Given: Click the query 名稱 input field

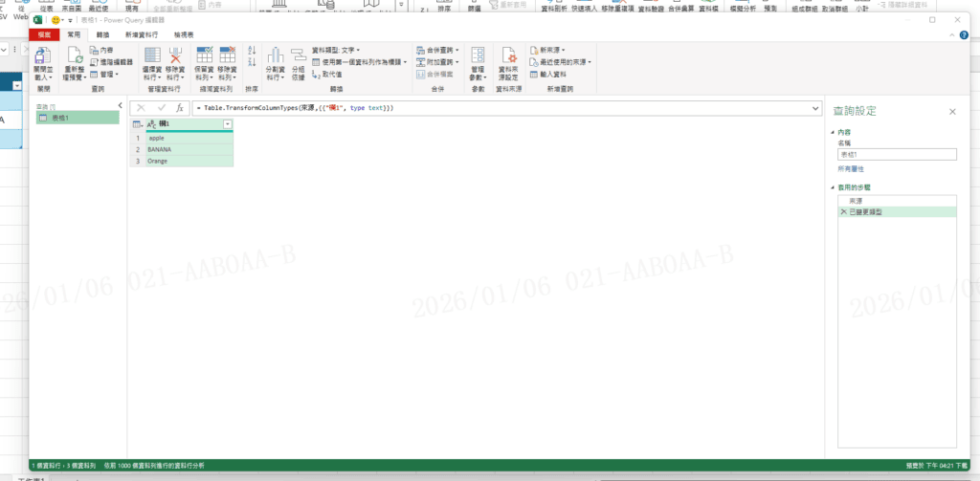Looking at the screenshot, I should pyautogui.click(x=896, y=153).
